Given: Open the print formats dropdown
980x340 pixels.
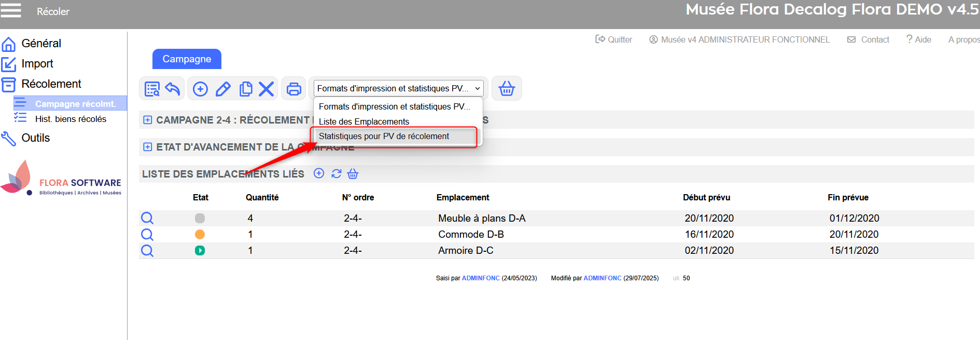Looking at the screenshot, I should 398,88.
